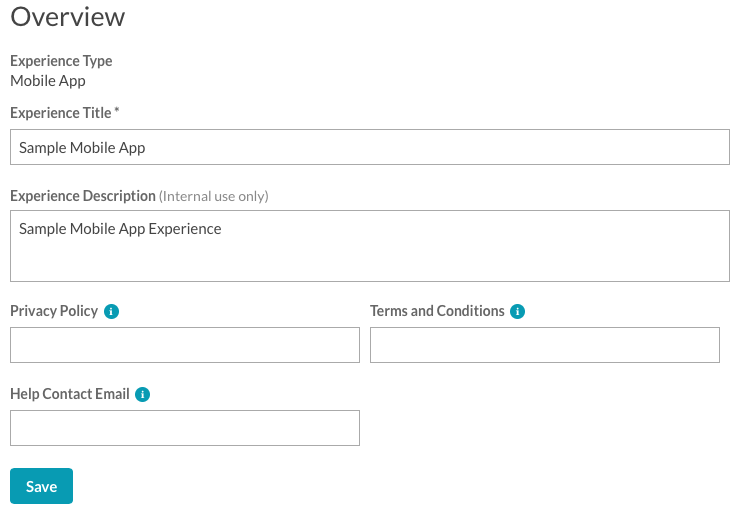Activate the Terms and Conditions input field

545,345
